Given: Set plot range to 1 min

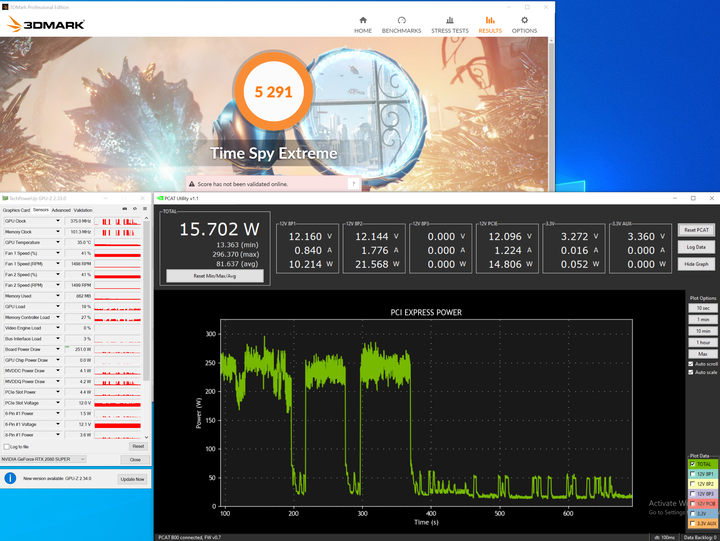Looking at the screenshot, I should [703, 319].
